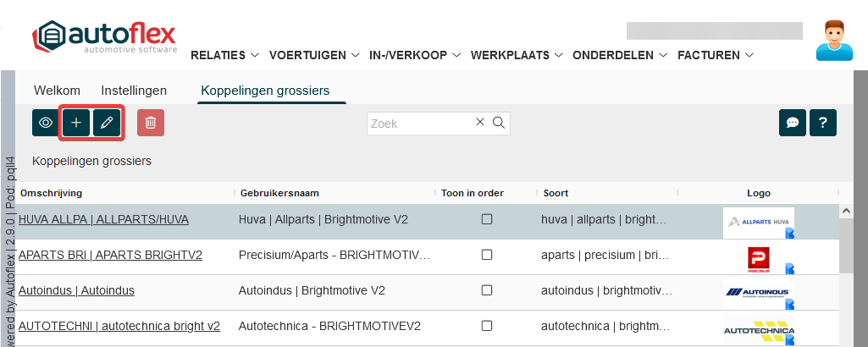868x347 pixels.
Task: Open the user avatar profile icon
Action: point(833,41)
